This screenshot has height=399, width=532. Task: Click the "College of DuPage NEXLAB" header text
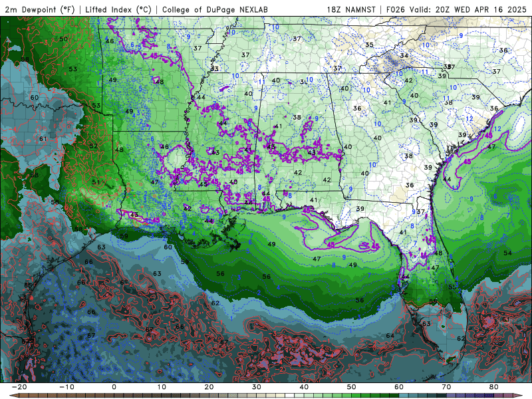click(215, 10)
